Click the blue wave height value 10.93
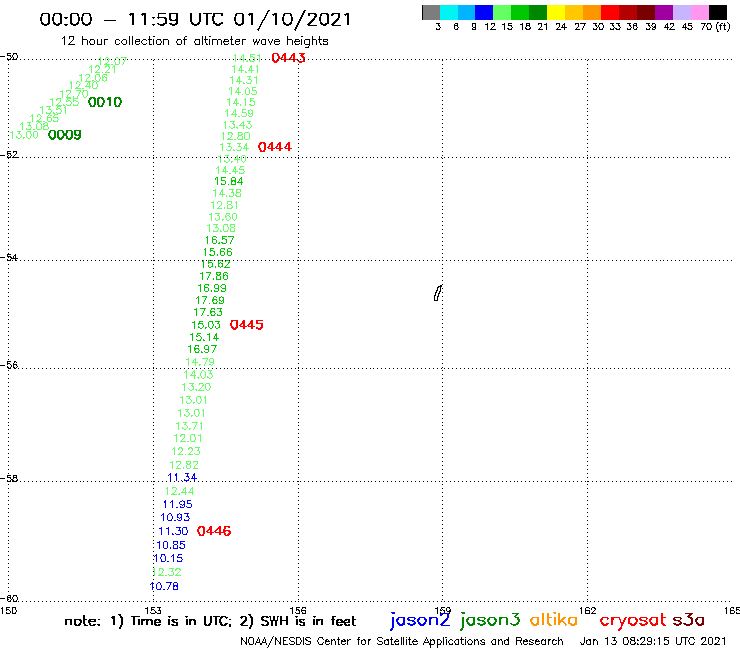Image resolution: width=740 pixels, height=650 pixels. [175, 517]
